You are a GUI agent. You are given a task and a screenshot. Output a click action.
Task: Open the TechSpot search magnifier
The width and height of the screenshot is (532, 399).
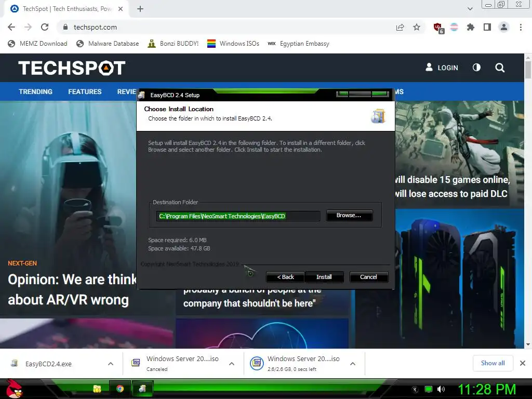[500, 68]
